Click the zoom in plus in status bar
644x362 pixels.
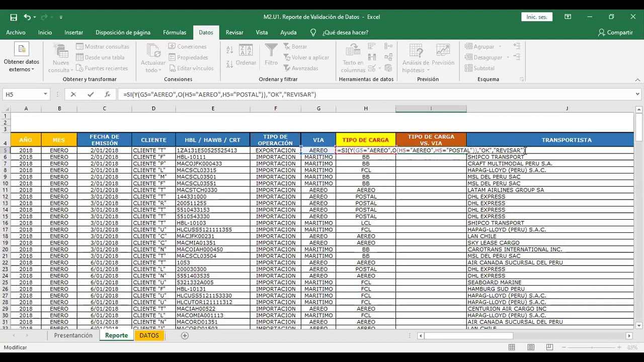pyautogui.click(x=620, y=347)
